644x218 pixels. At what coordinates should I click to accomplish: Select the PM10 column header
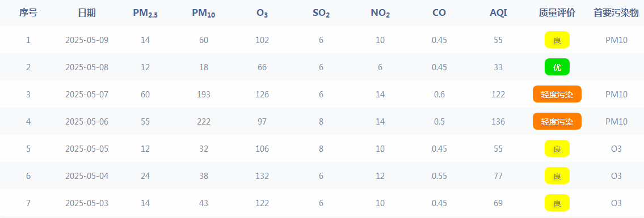click(x=204, y=13)
